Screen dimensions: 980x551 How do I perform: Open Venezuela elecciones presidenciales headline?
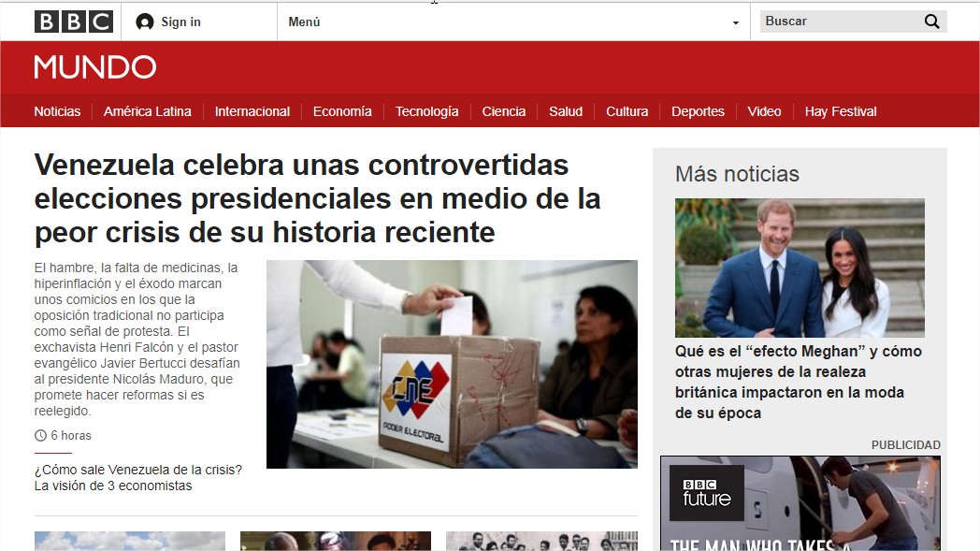pyautogui.click(x=318, y=199)
